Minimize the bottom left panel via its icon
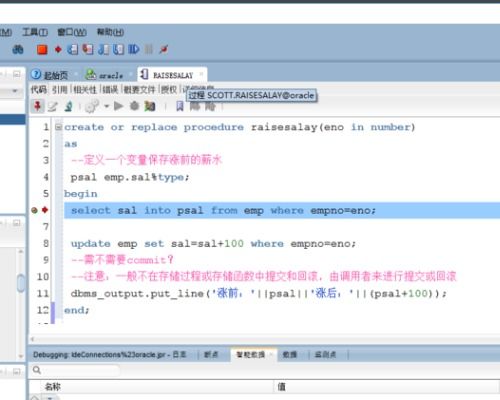 [x=16, y=371]
